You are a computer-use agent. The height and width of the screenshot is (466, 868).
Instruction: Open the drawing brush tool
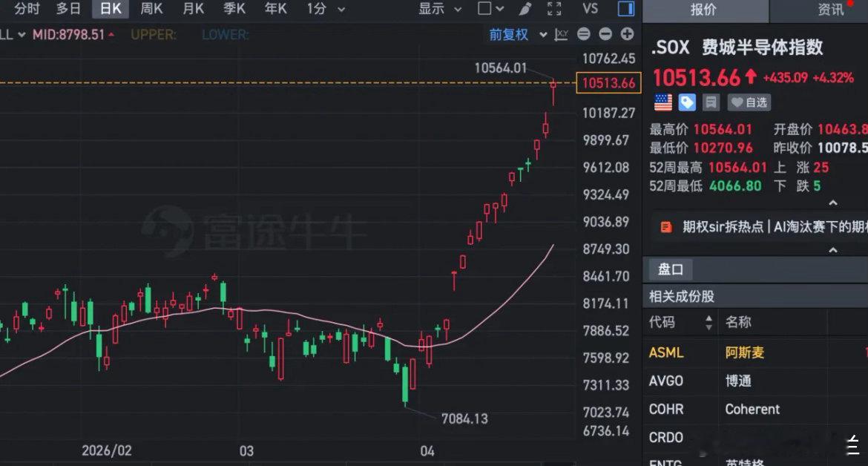pyautogui.click(x=525, y=9)
